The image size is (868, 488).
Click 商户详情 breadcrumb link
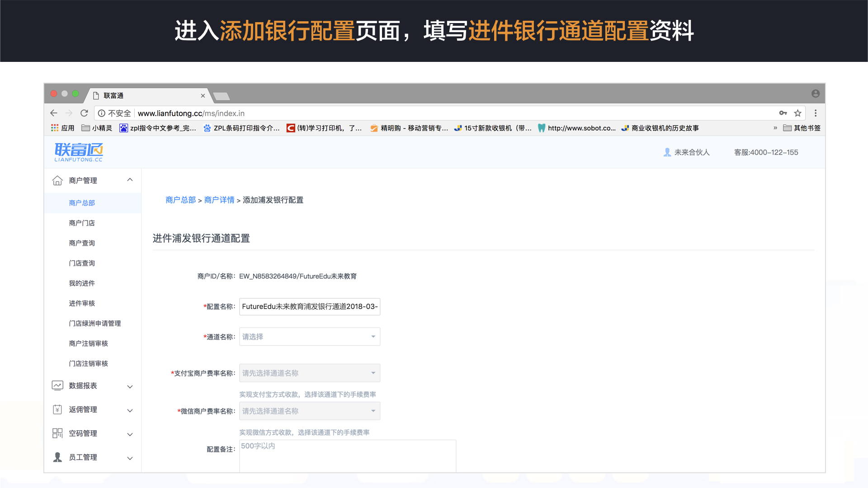(x=219, y=200)
